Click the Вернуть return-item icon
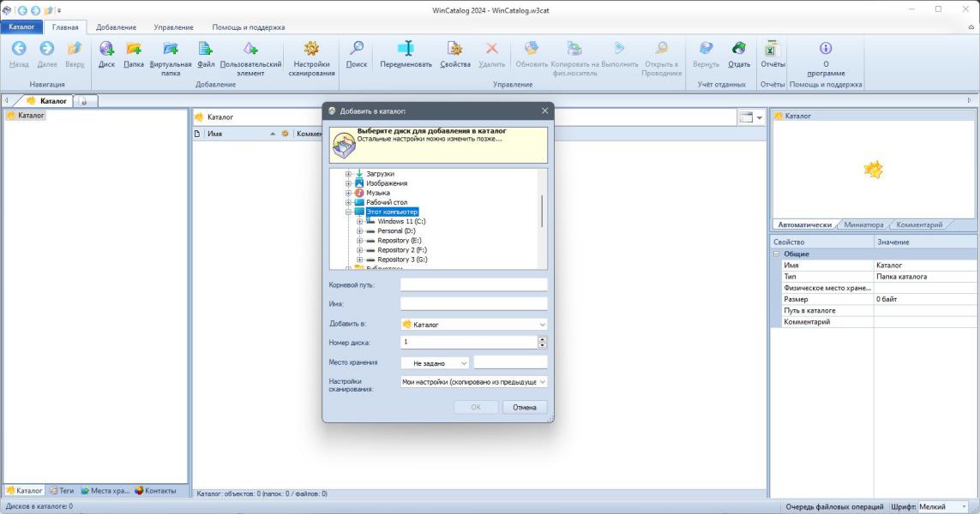This screenshot has height=514, width=980. [706, 48]
